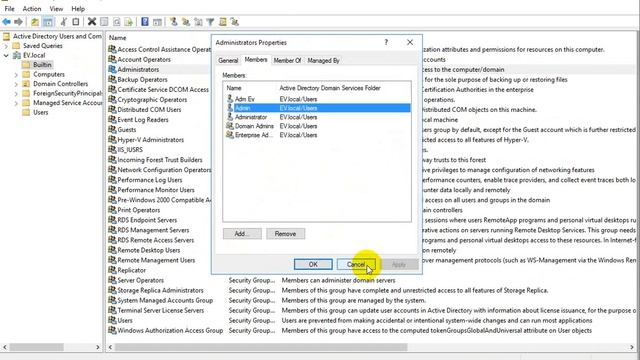Expand the Saved Queries tree node
Image resolution: width=640 pixels, height=360 pixels.
point(6,46)
